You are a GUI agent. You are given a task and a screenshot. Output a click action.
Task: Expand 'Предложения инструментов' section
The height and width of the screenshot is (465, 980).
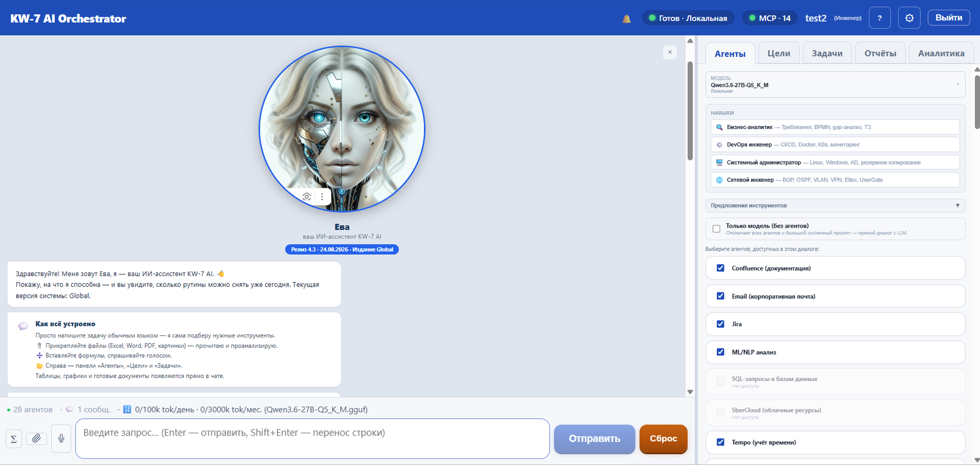[x=835, y=205]
